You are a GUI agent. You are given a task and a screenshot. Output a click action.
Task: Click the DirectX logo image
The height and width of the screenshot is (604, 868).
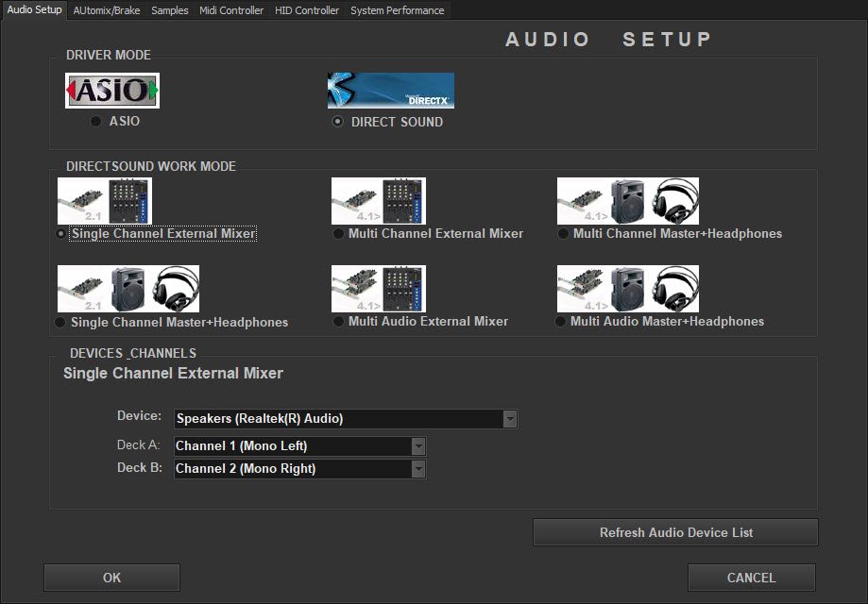(390, 91)
